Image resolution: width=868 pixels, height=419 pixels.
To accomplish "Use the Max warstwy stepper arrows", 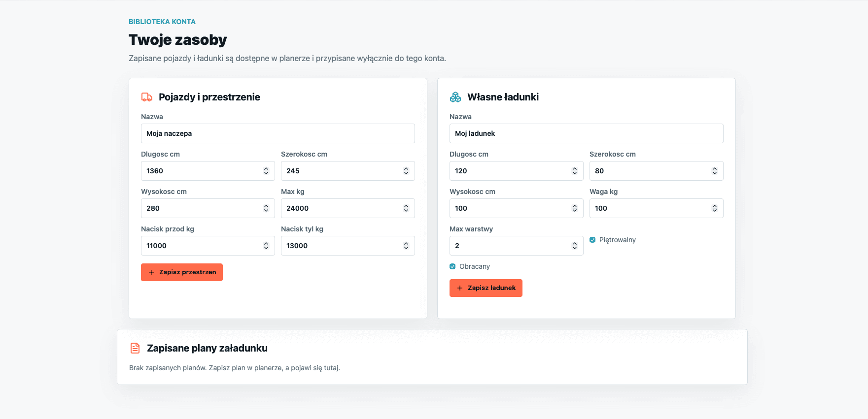I will point(575,246).
